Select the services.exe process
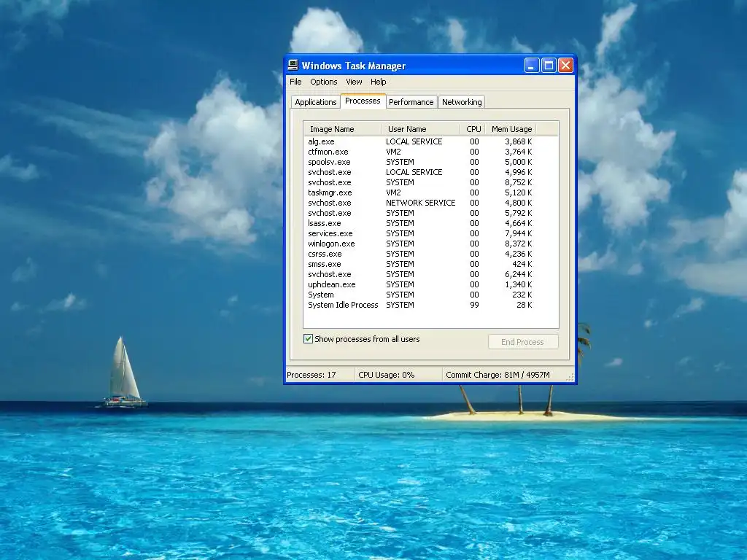Viewport: 747px width, 560px height. pos(430,233)
